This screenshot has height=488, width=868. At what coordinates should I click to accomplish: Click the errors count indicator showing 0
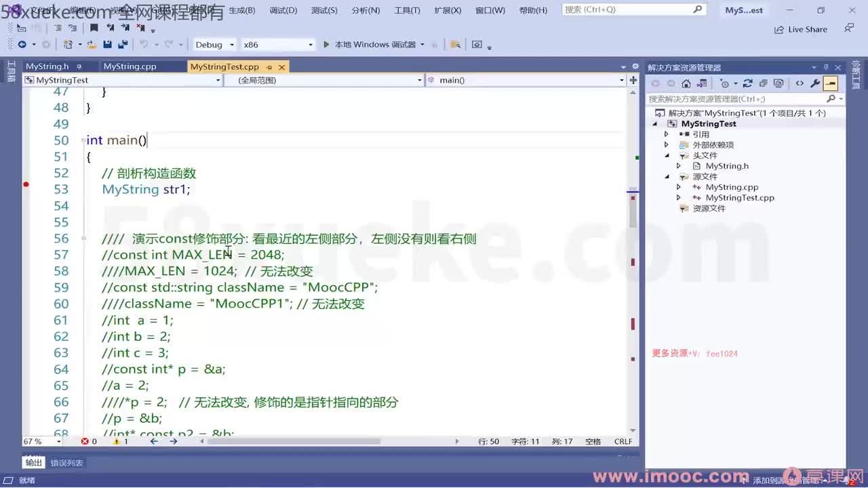89,441
